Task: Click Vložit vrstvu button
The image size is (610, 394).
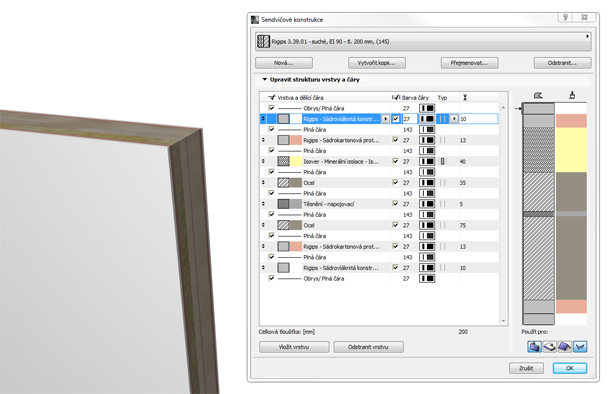Action: point(294,347)
